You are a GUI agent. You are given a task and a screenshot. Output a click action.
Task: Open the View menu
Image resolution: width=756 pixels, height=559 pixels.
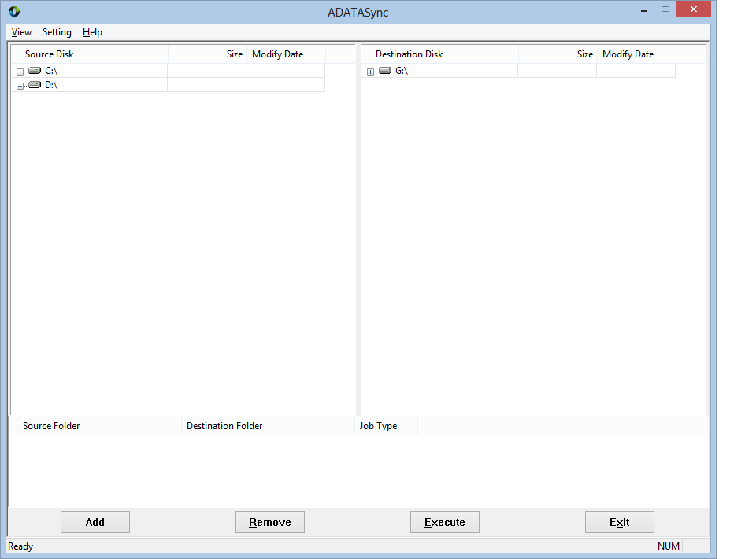pos(21,32)
